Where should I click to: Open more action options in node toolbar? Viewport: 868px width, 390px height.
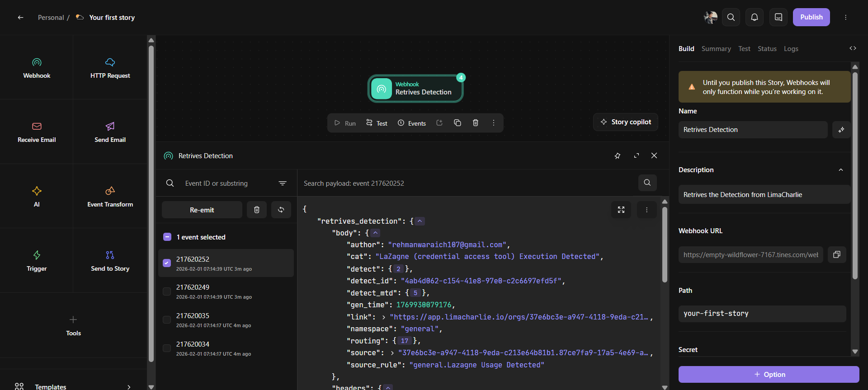click(494, 123)
